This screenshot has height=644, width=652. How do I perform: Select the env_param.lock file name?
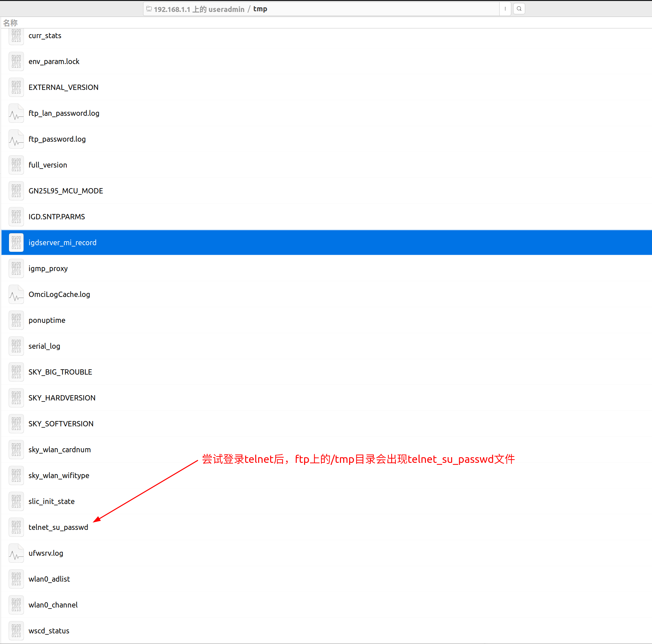[54, 61]
